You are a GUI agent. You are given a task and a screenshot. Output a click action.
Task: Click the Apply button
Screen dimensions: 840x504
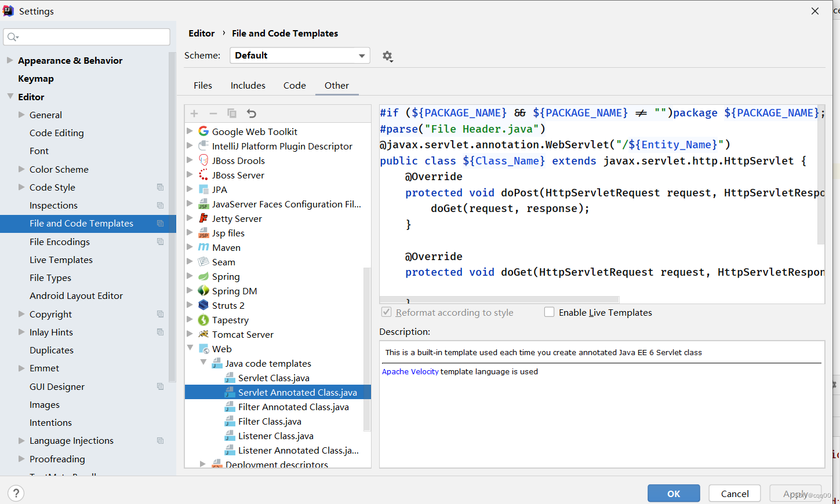pyautogui.click(x=795, y=494)
